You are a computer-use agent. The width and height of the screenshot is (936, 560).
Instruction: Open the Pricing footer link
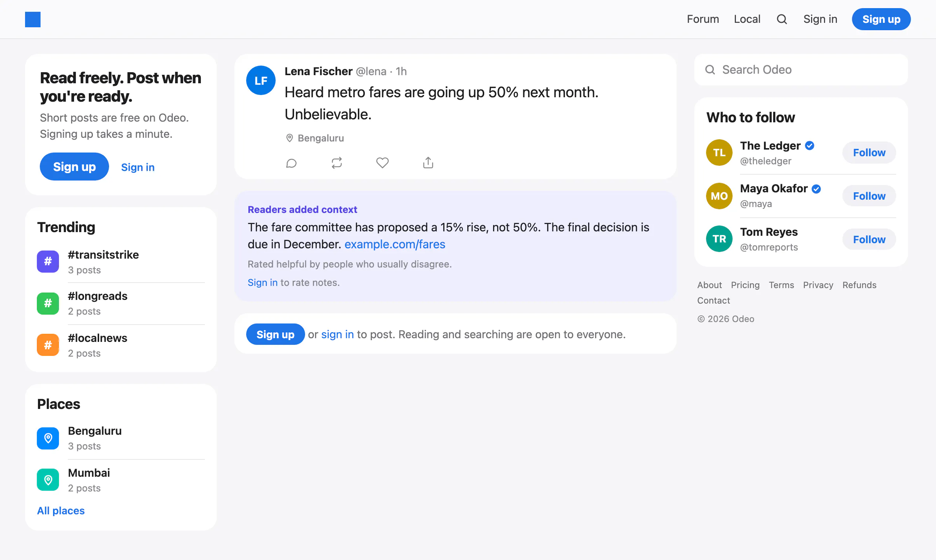point(745,285)
